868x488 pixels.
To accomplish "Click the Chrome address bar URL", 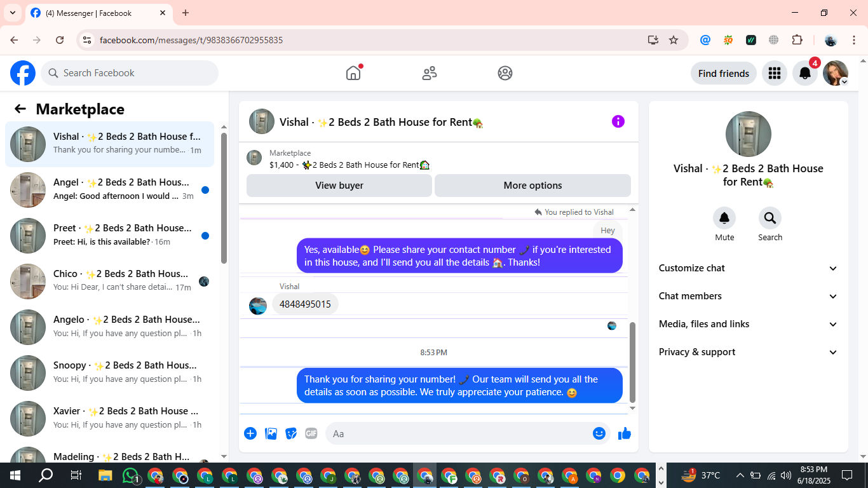I will [191, 40].
